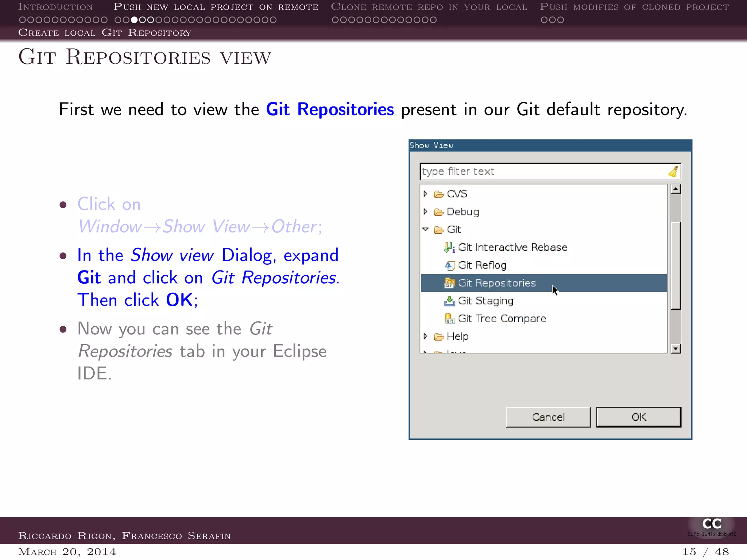Select the Debug category label
The image size is (747, 560).
(x=463, y=212)
